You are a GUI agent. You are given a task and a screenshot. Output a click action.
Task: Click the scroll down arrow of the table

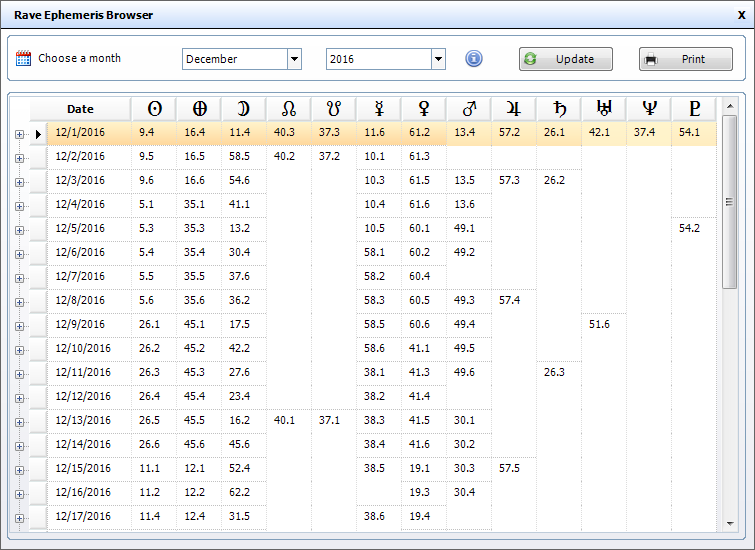coord(729,524)
